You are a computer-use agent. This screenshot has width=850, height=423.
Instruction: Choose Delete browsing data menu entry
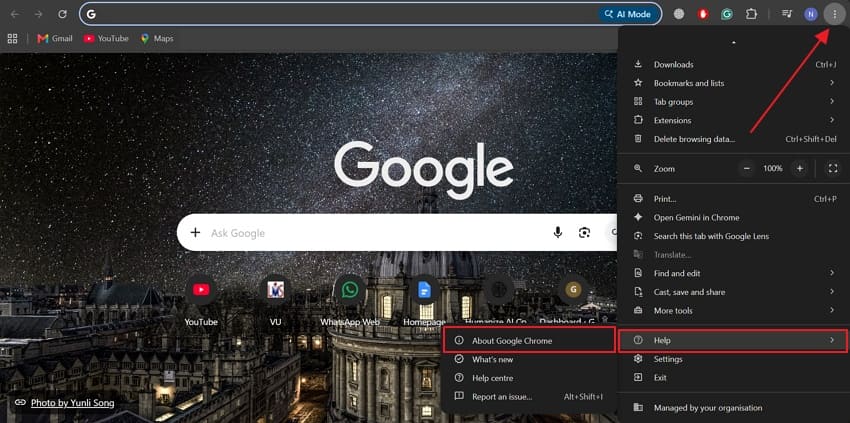point(735,139)
